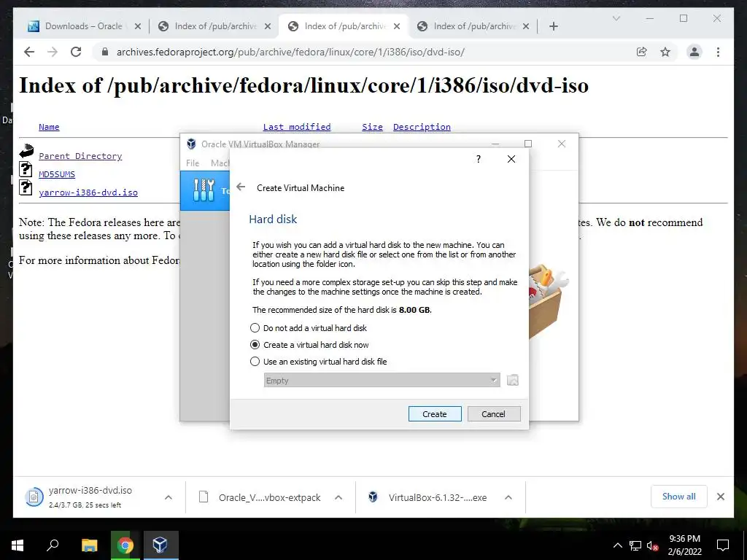
Task: Close the Downloads – Oracle tab
Action: [138, 26]
